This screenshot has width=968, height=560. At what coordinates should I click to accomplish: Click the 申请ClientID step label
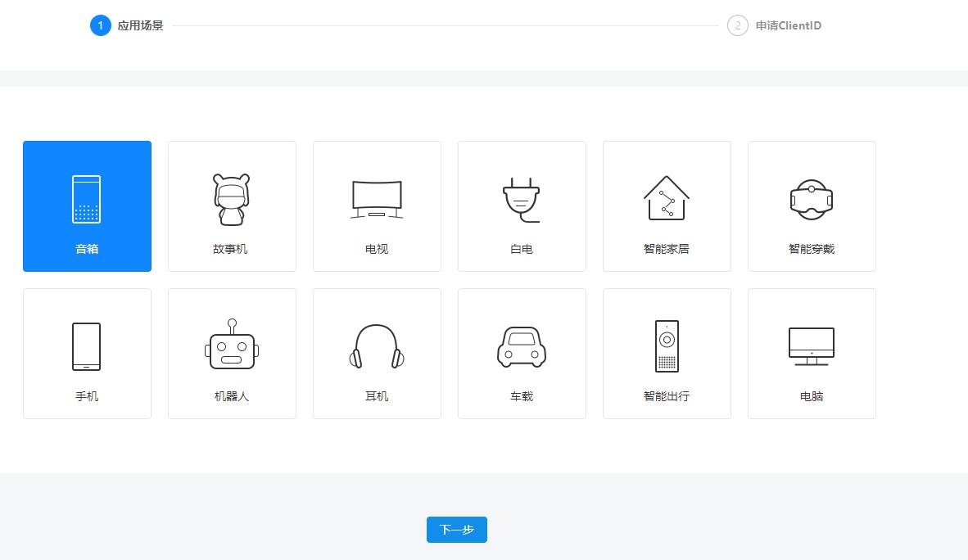(788, 26)
